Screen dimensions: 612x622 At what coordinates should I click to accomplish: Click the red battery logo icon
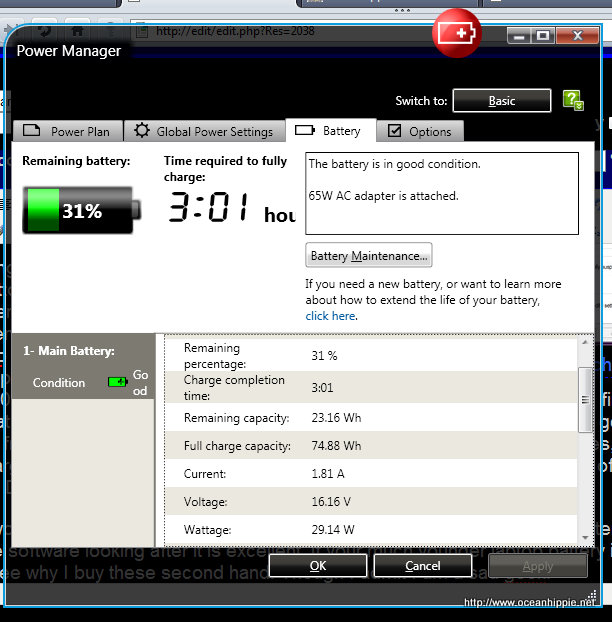(457, 34)
